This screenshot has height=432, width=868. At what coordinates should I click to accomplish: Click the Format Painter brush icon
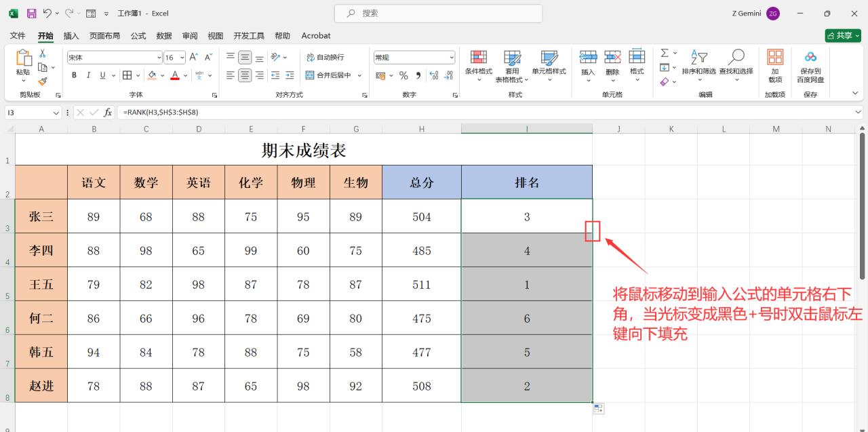(42, 81)
